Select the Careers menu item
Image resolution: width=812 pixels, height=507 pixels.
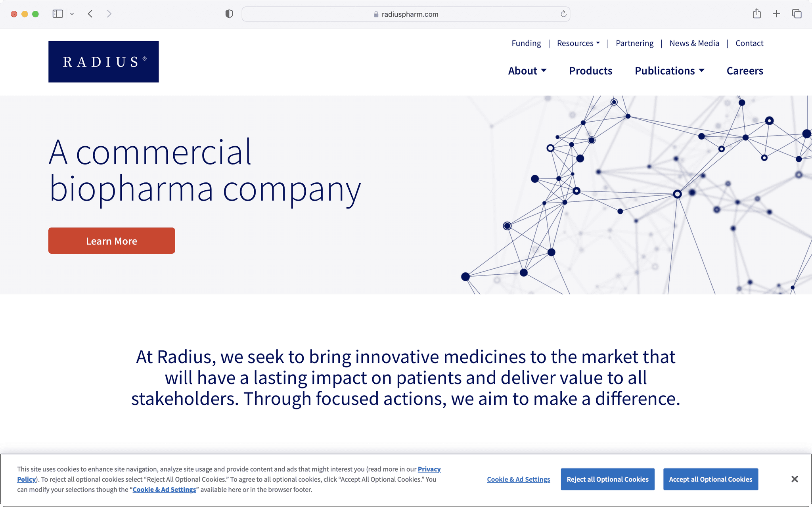[x=745, y=70]
